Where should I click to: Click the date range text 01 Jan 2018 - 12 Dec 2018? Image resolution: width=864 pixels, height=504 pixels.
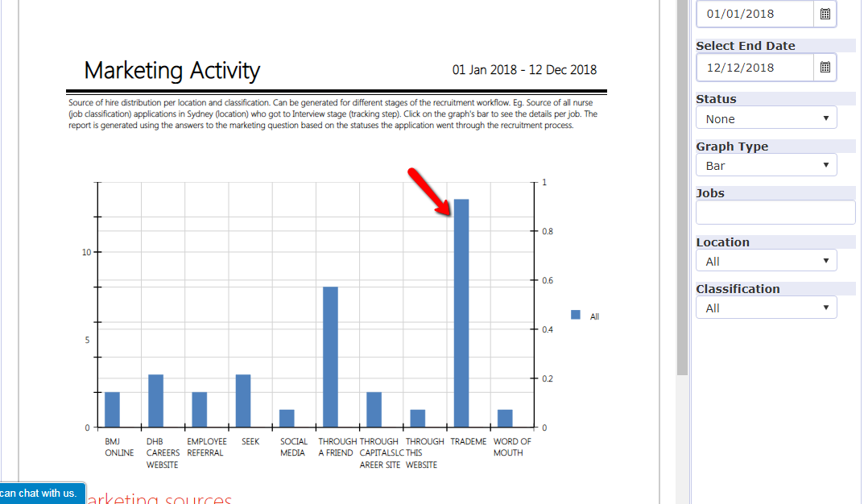(524, 70)
